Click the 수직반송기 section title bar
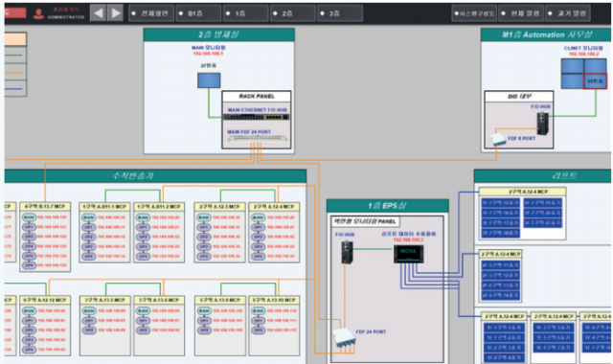The height and width of the screenshot is (364, 613). (x=155, y=176)
